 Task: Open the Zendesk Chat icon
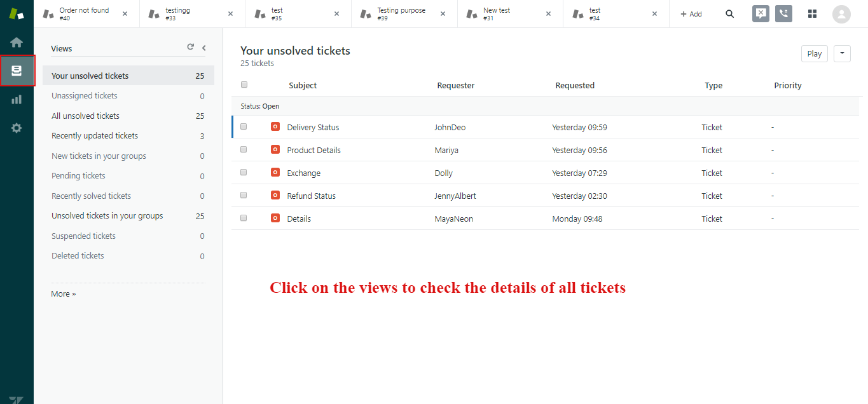pos(761,14)
